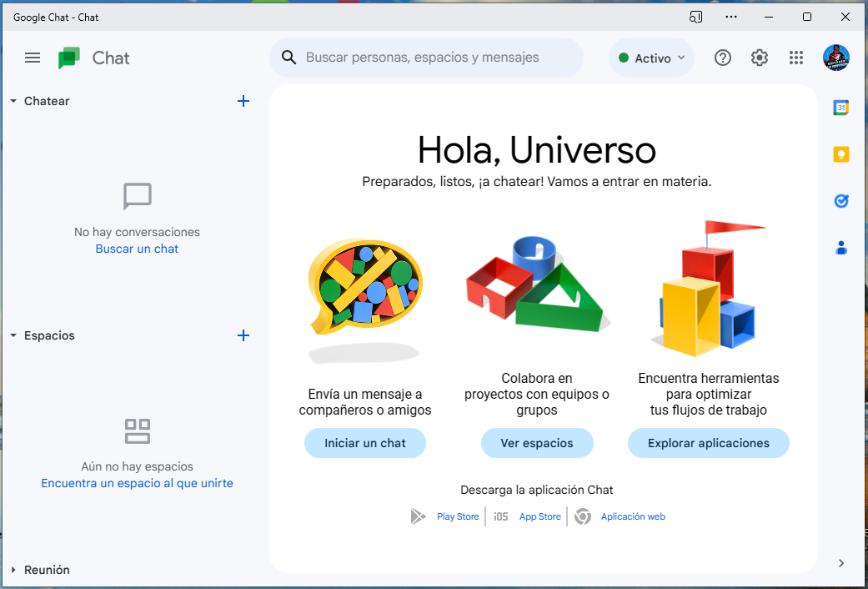Click the Google Chat logo

click(69, 58)
